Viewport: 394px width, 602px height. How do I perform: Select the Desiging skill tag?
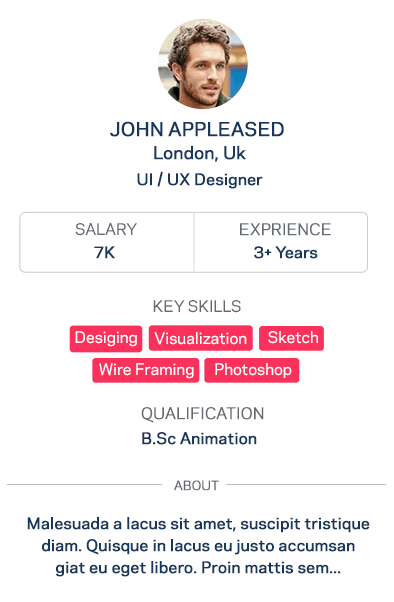pyautogui.click(x=106, y=339)
